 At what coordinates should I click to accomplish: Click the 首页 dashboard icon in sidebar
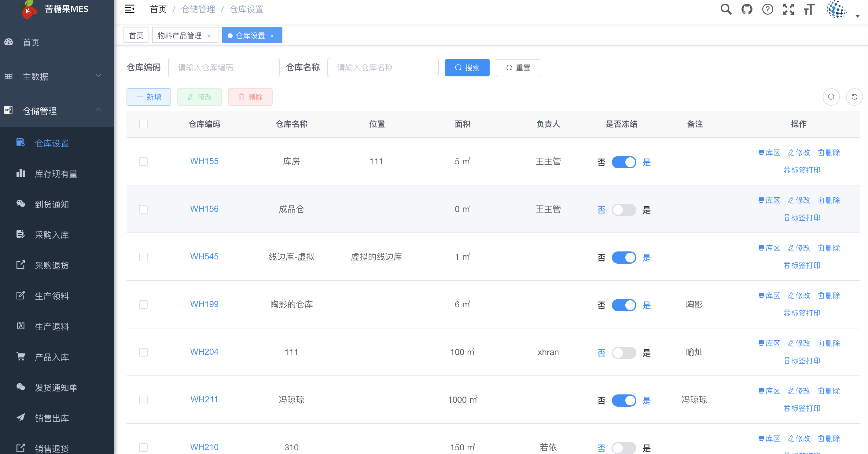coord(9,42)
